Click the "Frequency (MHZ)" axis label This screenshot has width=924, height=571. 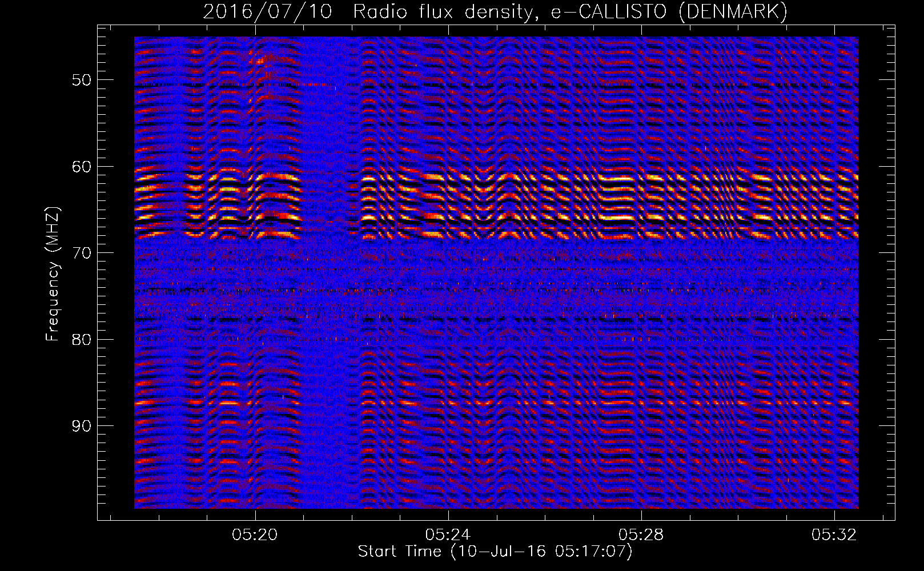tap(53, 274)
